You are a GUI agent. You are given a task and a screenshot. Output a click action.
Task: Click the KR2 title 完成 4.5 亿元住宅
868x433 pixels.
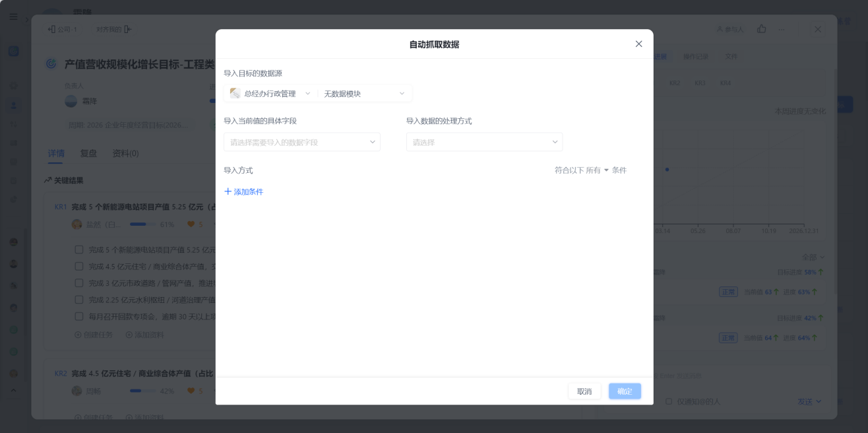click(x=140, y=374)
